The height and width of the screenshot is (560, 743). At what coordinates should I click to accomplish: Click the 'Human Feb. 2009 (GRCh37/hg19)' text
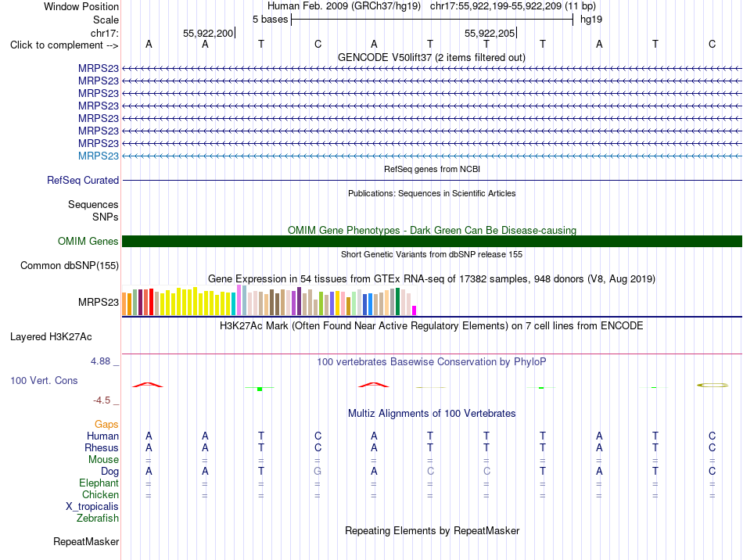pos(344,6)
